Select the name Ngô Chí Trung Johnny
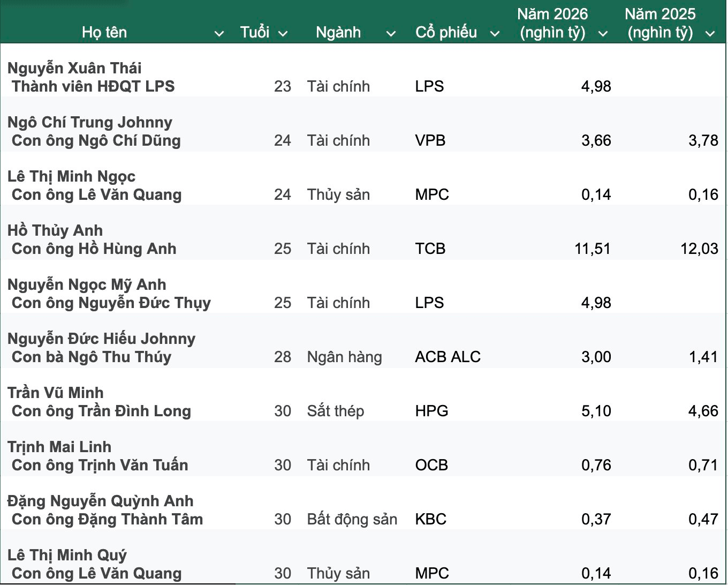Viewport: 728px width, 585px height. click(90, 123)
